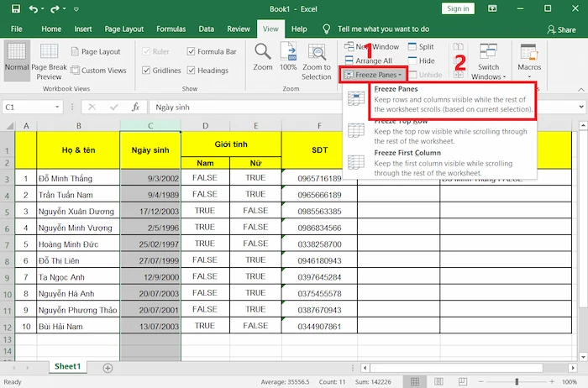
Task: Click the 100% zoom level in status bar
Action: click(570, 381)
